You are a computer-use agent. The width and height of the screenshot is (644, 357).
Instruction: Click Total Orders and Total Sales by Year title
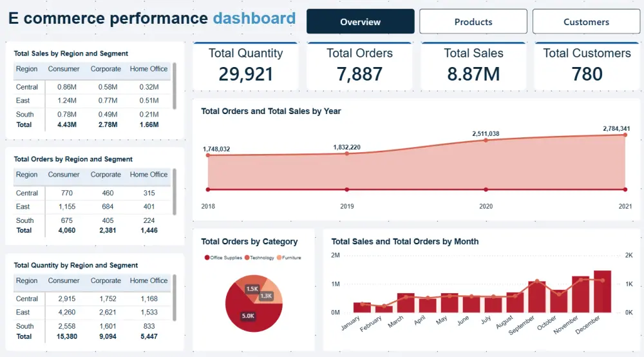click(x=271, y=111)
